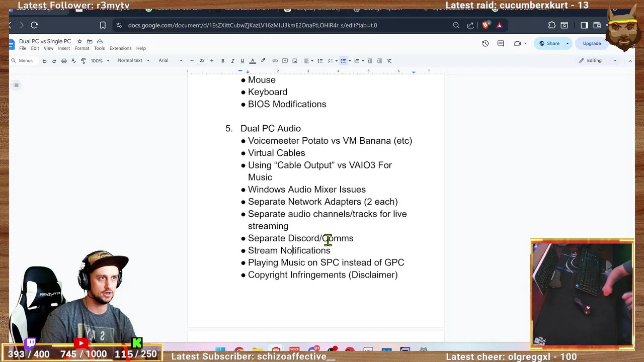Open the View menu
Viewport: 644px width, 362px height.
click(48, 48)
